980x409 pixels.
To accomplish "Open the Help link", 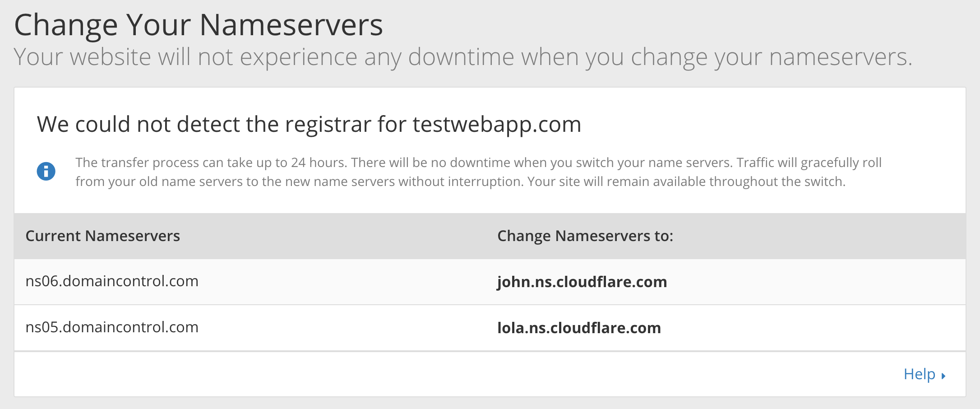I will click(x=919, y=374).
